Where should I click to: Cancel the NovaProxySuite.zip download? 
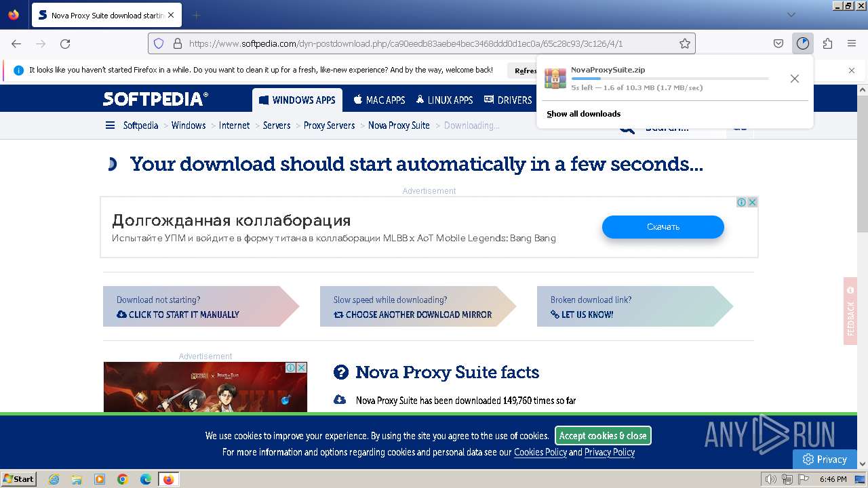click(795, 79)
